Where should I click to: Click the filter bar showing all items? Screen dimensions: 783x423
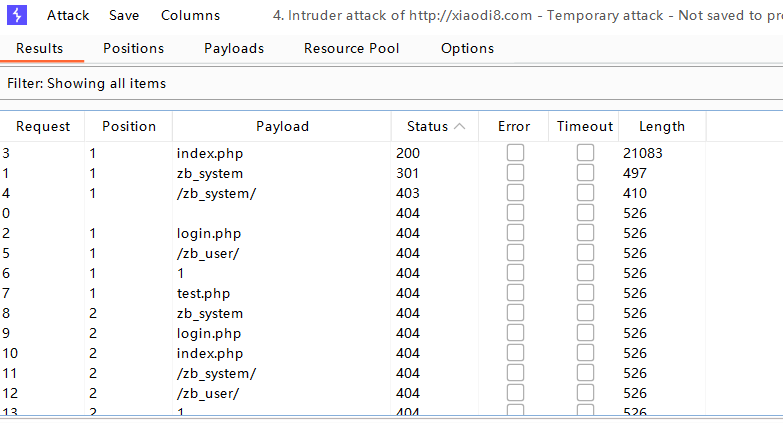pyautogui.click(x=392, y=83)
